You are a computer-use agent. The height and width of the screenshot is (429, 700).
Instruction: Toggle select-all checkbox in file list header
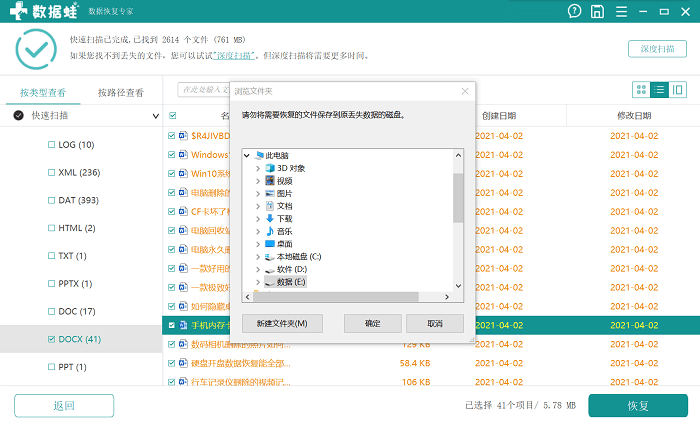tap(173, 116)
